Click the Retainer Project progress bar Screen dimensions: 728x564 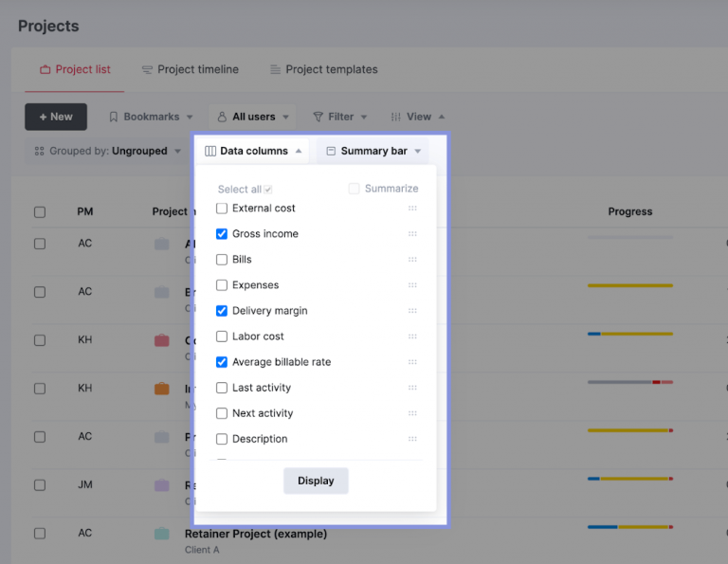click(x=629, y=527)
